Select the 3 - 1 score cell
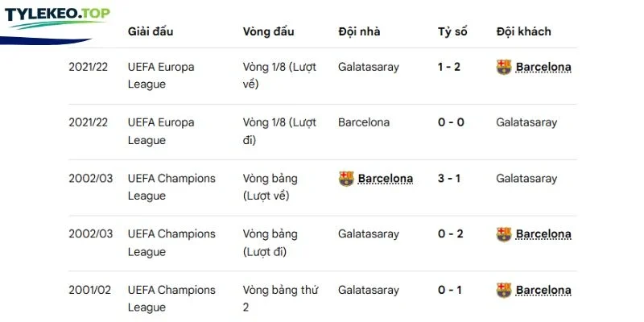 pyautogui.click(x=449, y=179)
